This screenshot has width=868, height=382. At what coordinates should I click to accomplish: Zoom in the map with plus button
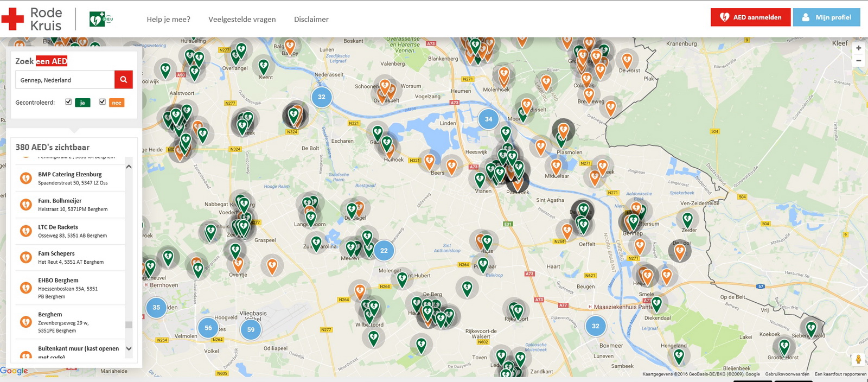[x=858, y=48]
